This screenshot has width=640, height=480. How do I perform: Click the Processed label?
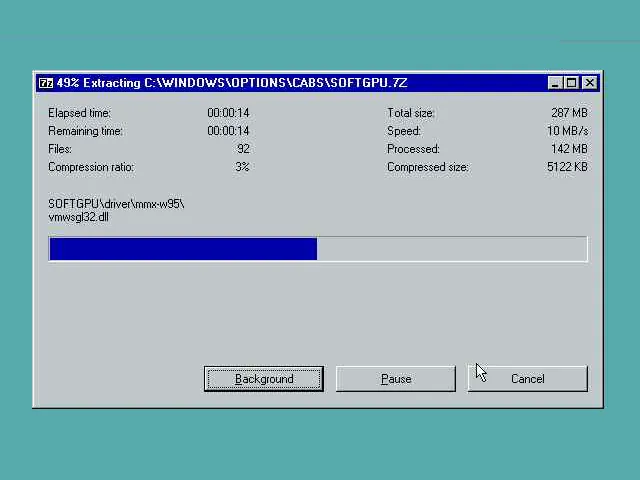pos(413,149)
